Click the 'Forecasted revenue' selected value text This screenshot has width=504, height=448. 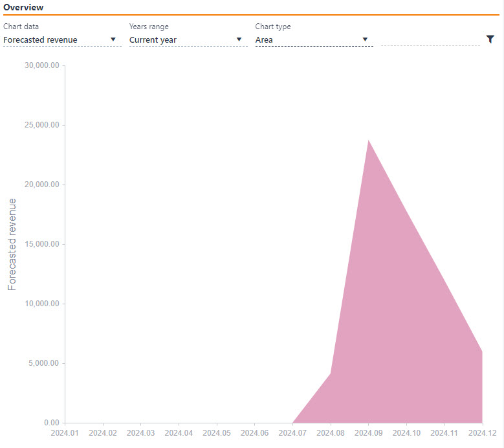coord(40,40)
